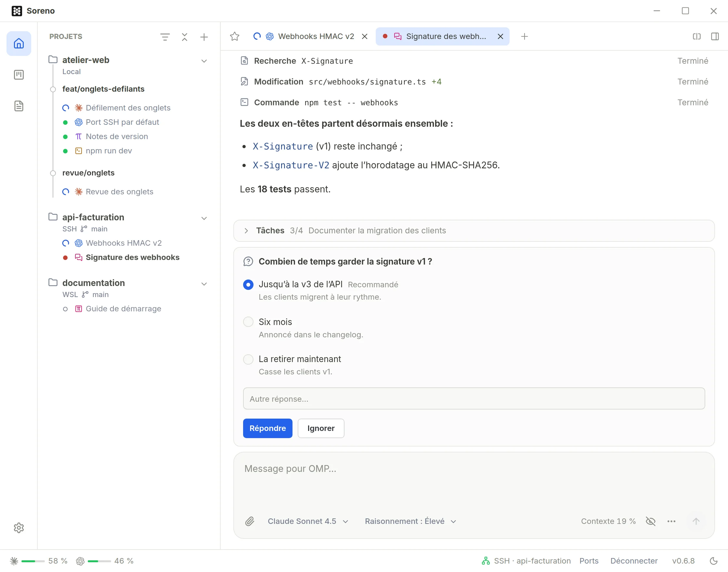Expand the Tâches 3/4 section
Viewport: 728px width, 572px height.
click(474, 230)
